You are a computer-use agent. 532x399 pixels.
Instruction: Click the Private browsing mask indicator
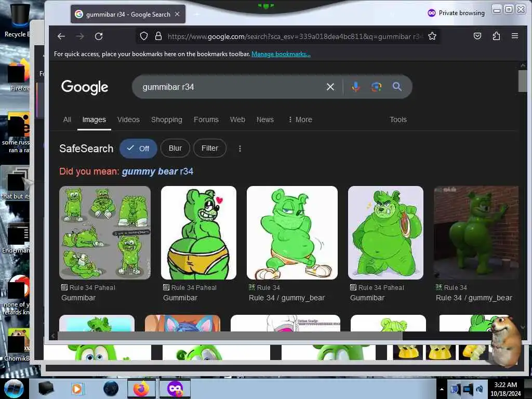coord(432,13)
